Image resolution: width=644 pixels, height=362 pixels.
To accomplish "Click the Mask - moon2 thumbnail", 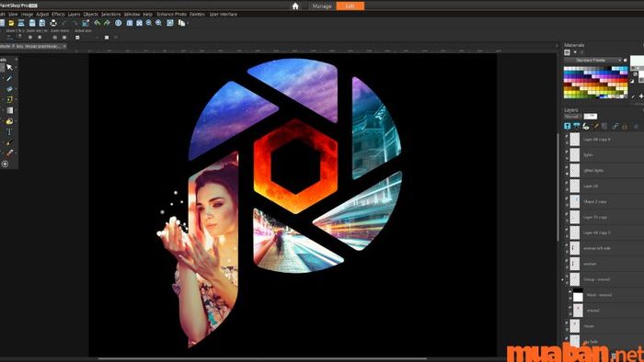I will [x=578, y=295].
